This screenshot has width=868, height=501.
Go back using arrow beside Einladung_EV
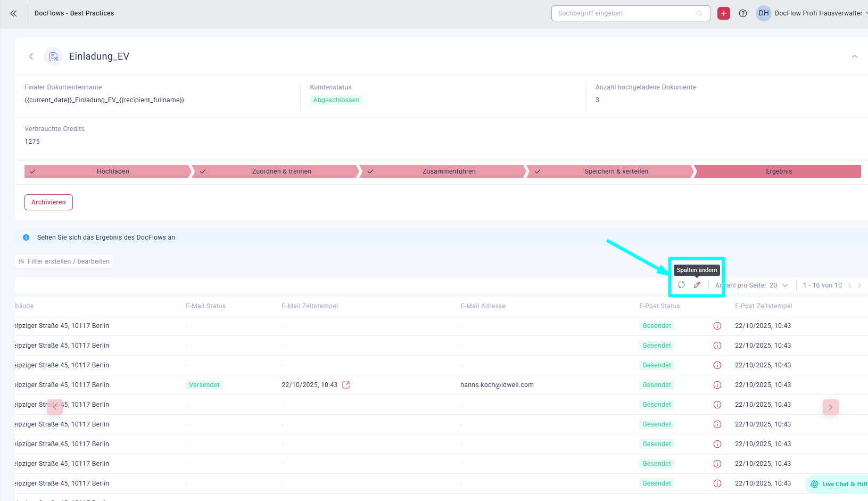(x=31, y=56)
